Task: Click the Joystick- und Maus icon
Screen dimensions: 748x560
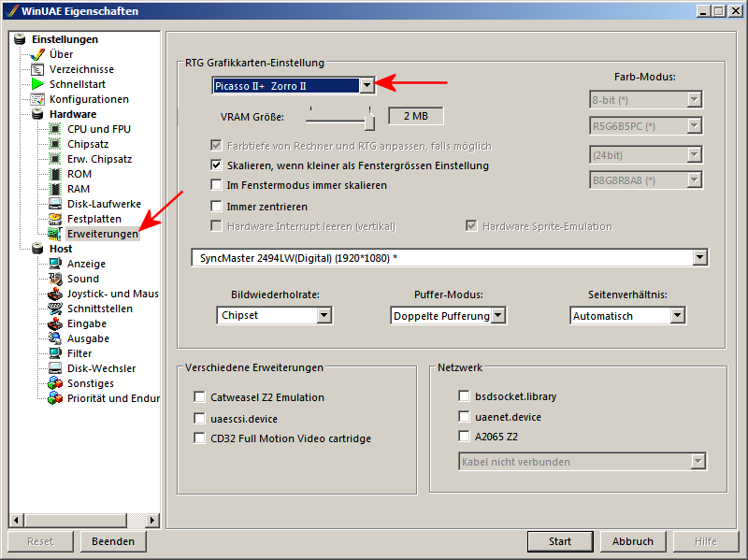Action: click(x=55, y=294)
